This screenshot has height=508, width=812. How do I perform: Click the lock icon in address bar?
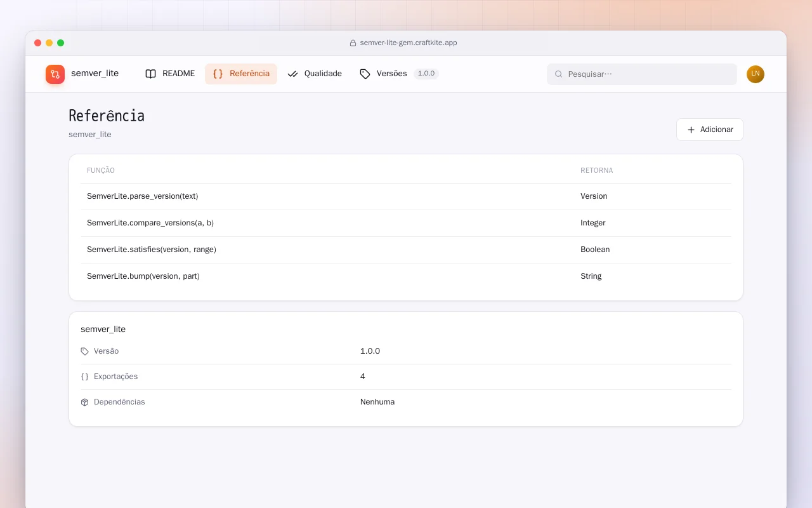coord(353,43)
